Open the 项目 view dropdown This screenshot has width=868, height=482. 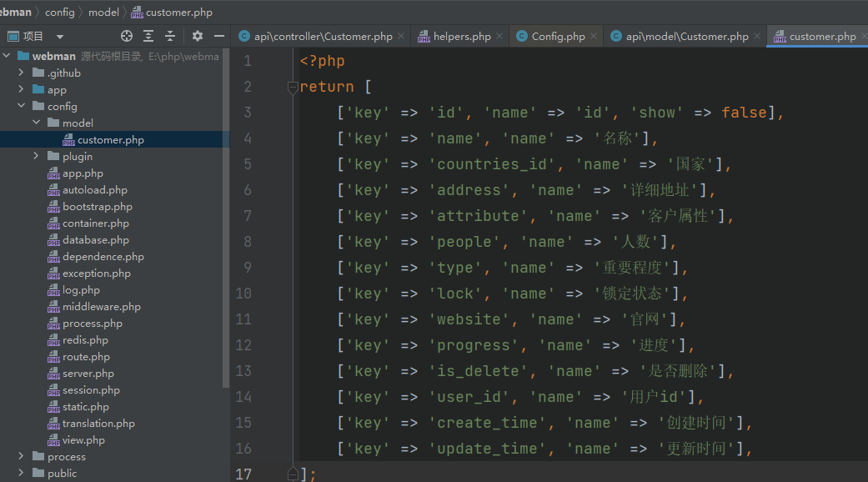click(x=60, y=37)
